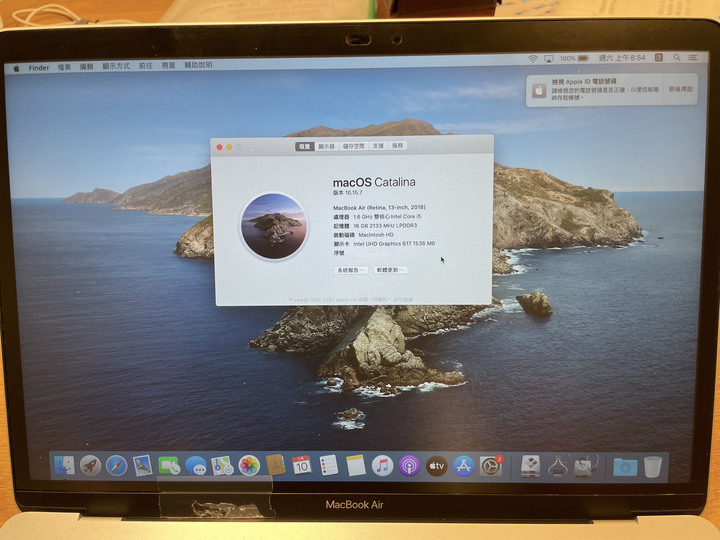Click the battery 100% indicator
720x540 pixels.
tap(574, 58)
